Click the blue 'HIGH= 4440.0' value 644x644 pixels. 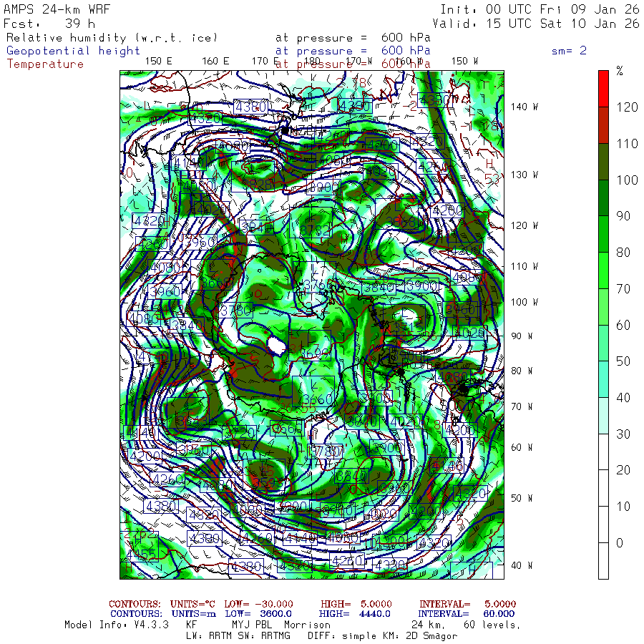[354, 614]
